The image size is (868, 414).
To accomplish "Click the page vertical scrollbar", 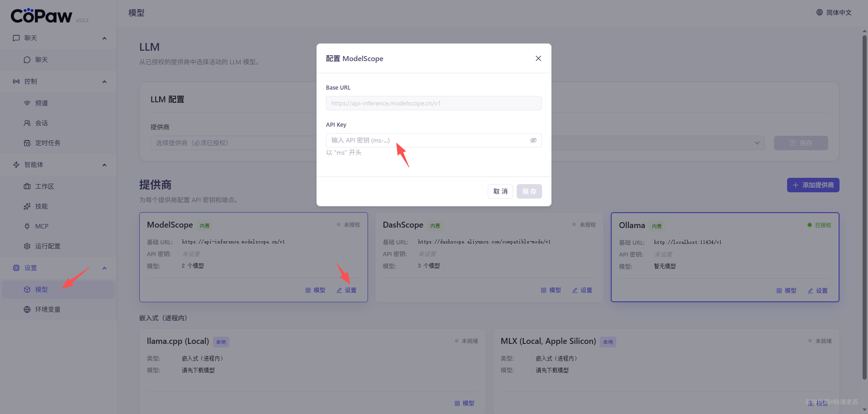I will [x=864, y=208].
